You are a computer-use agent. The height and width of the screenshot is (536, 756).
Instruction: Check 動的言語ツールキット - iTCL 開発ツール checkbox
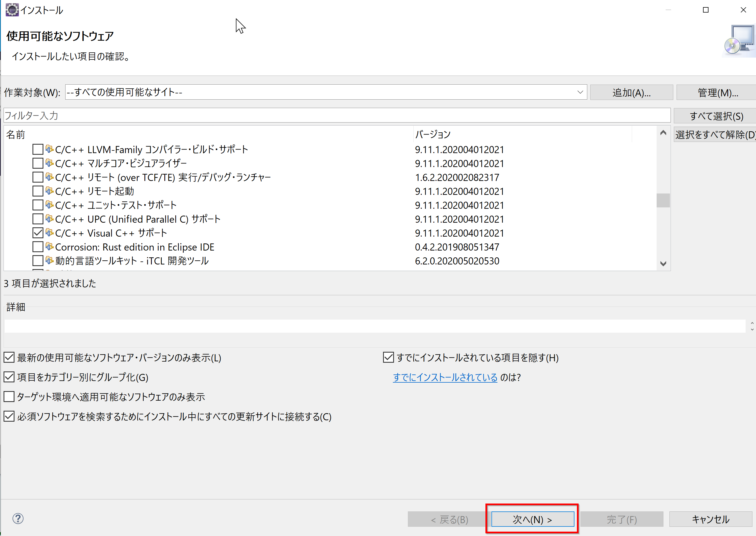pyautogui.click(x=38, y=260)
